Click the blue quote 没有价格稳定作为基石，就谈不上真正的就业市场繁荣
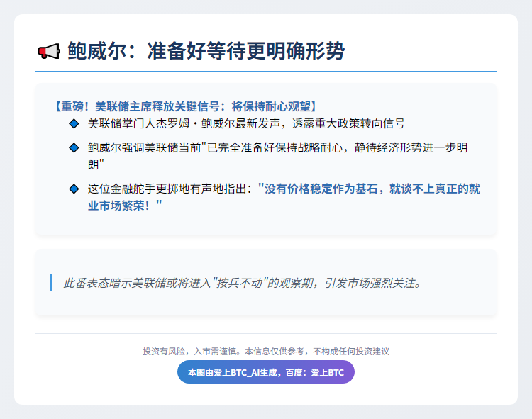The height and width of the screenshot is (419, 532). click(284, 197)
